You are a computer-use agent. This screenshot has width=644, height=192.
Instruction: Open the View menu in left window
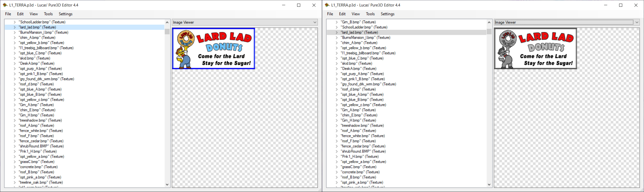click(x=34, y=14)
